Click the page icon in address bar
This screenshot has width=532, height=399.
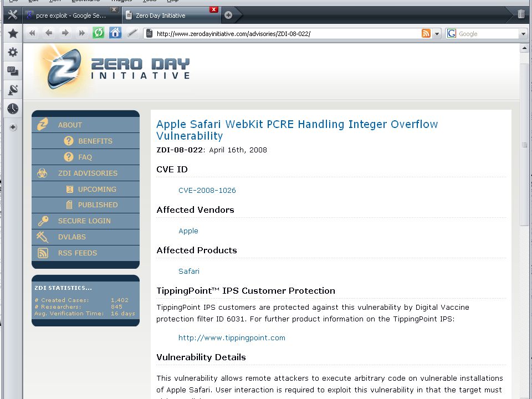pyautogui.click(x=149, y=33)
